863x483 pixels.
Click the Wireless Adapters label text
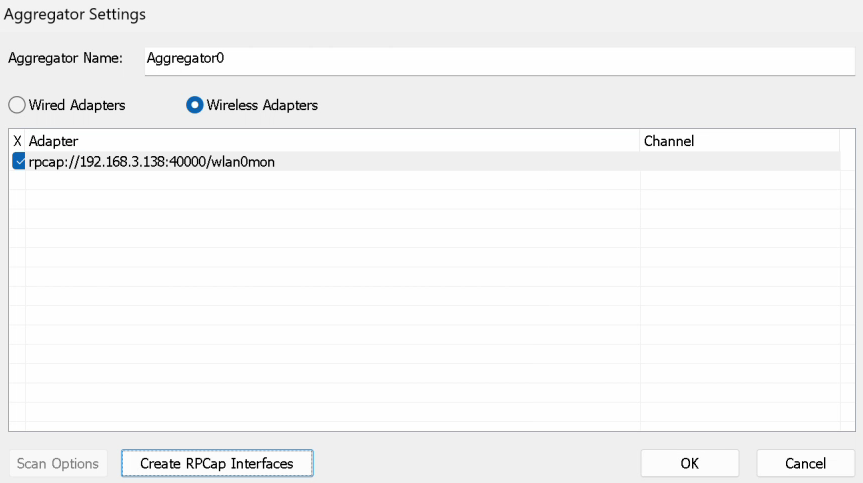point(262,105)
